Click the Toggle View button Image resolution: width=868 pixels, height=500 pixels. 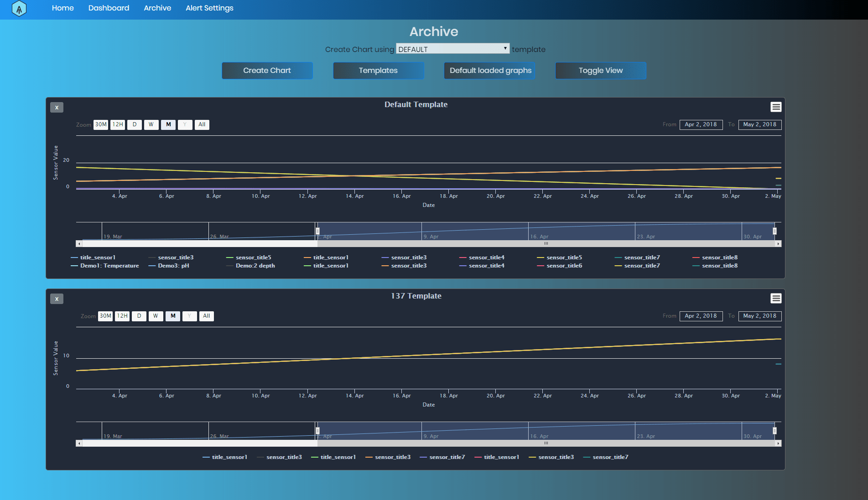600,71
